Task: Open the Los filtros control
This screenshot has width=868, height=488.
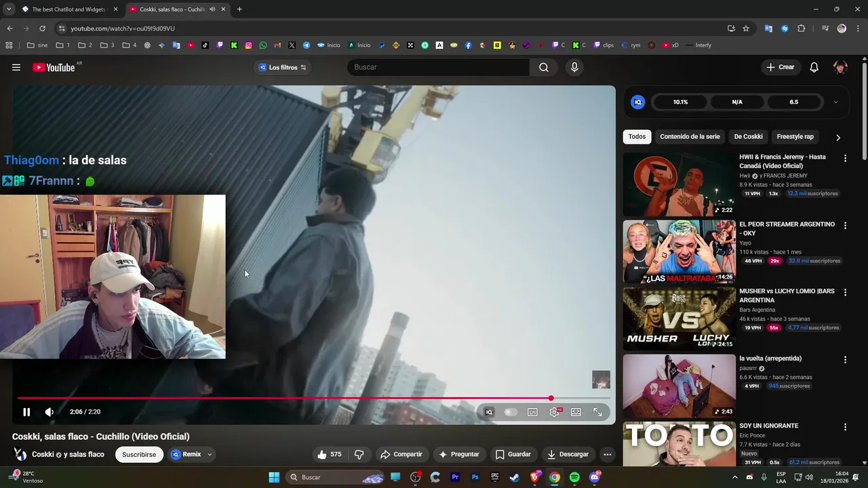Action: pos(283,67)
